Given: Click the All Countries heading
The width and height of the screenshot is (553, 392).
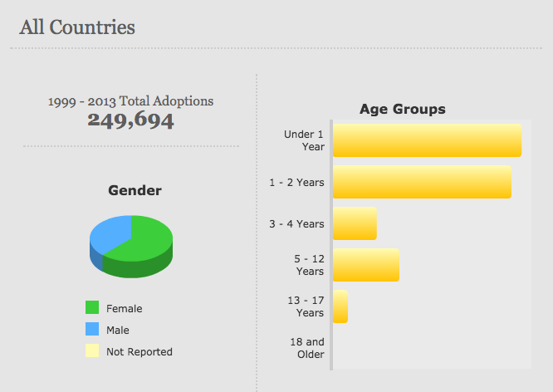Looking at the screenshot, I should click(x=77, y=27).
